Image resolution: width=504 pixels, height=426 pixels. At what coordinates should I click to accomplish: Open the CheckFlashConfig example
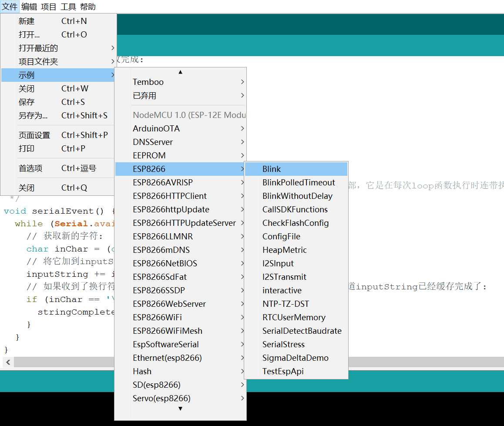click(x=296, y=223)
